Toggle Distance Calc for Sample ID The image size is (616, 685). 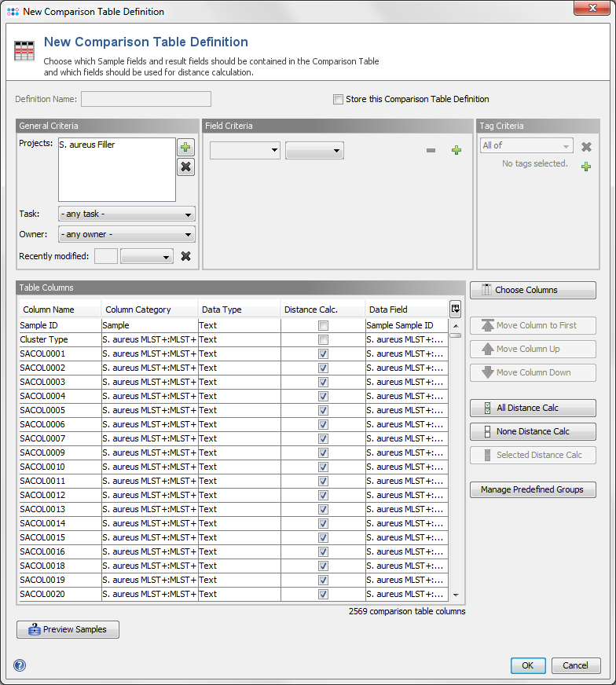pos(323,325)
